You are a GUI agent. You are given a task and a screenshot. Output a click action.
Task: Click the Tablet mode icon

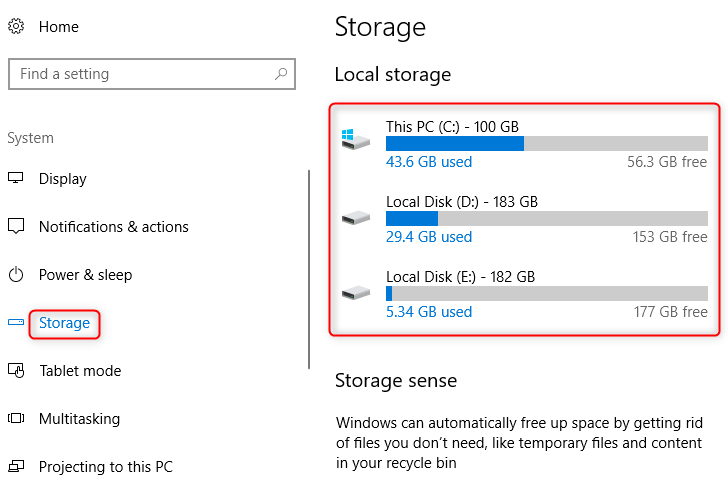click(x=15, y=371)
